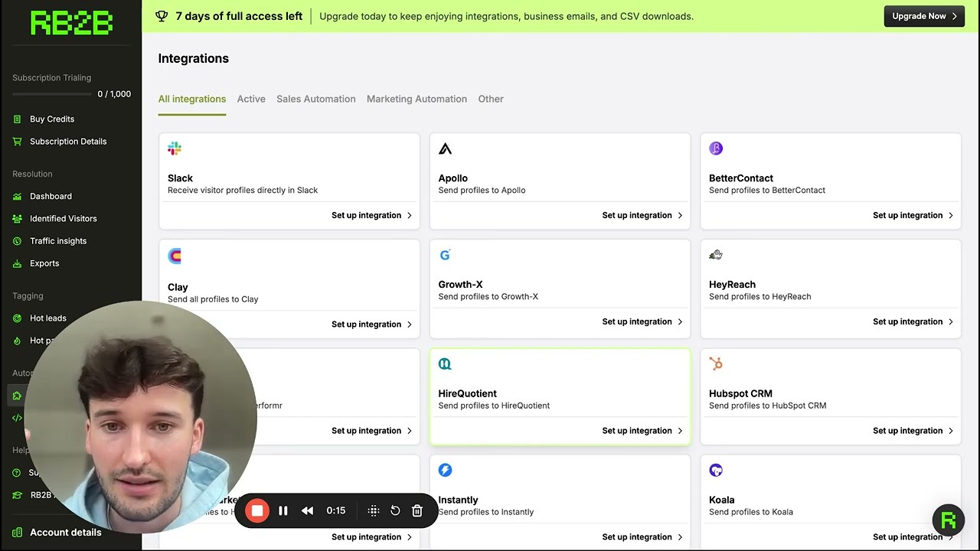Image resolution: width=980 pixels, height=551 pixels.
Task: Click the Instantly logo icon
Action: point(445,470)
